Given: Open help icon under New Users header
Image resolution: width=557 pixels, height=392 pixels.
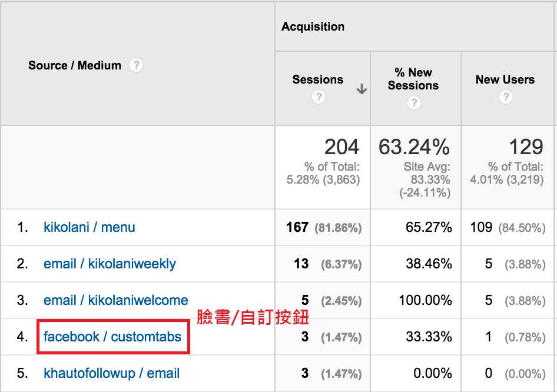Looking at the screenshot, I should [505, 98].
